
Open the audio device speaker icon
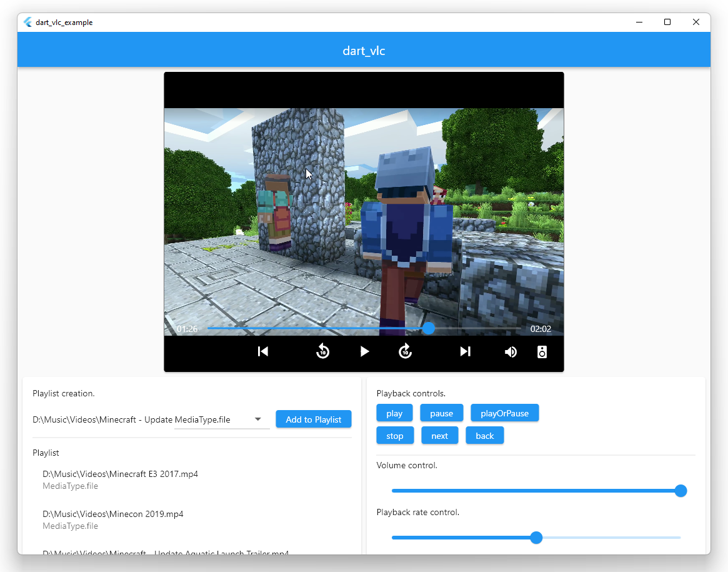click(542, 352)
